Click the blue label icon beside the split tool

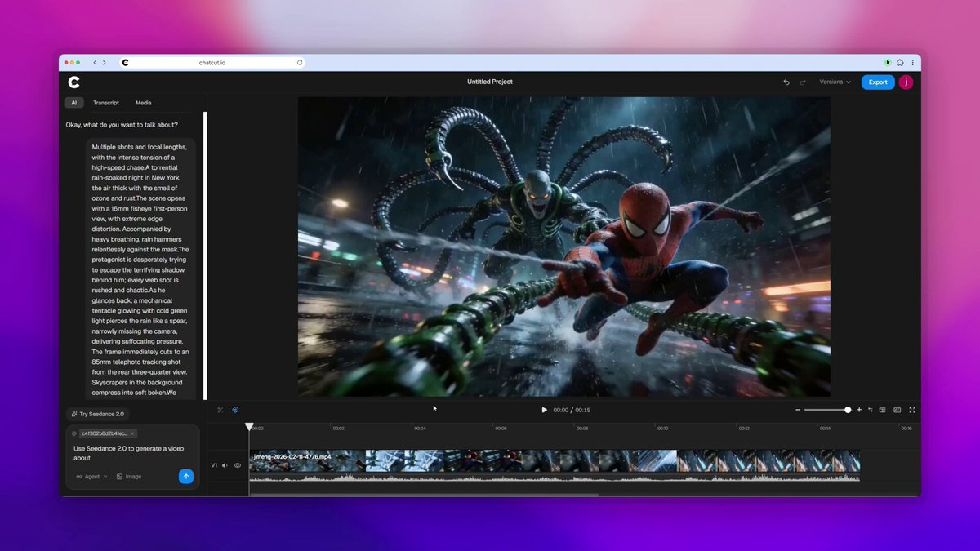tap(236, 410)
